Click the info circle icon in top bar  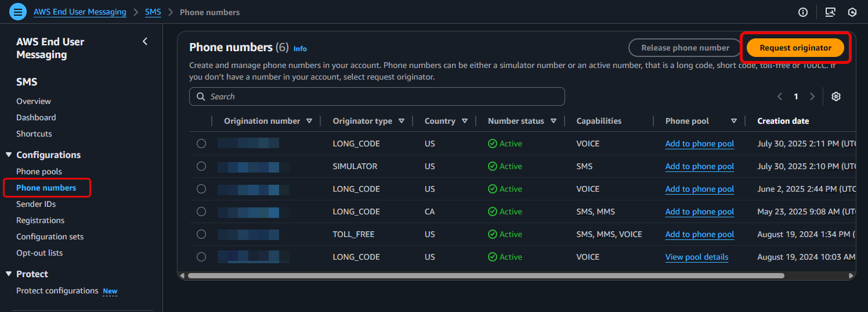(803, 12)
